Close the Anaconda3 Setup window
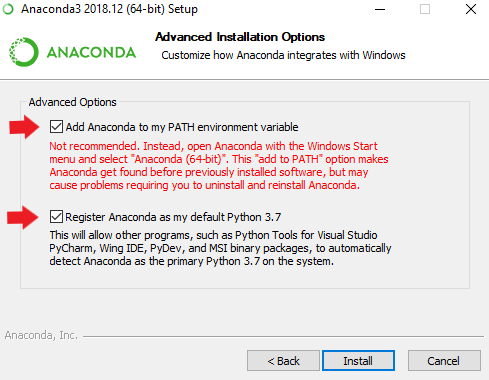 coord(471,9)
